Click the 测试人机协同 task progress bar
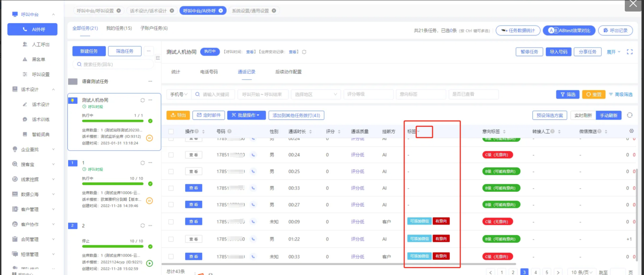Screen dimensions: 644x275 (x=112, y=121)
